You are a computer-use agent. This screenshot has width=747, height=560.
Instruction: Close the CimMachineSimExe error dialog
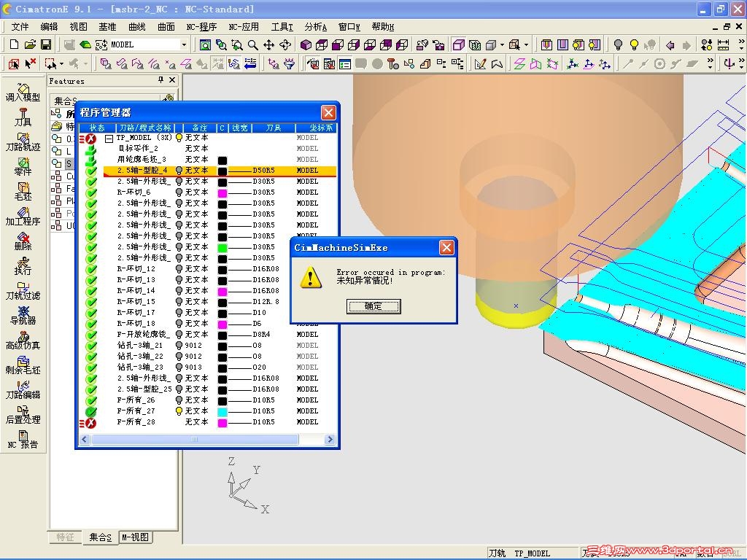pyautogui.click(x=446, y=248)
